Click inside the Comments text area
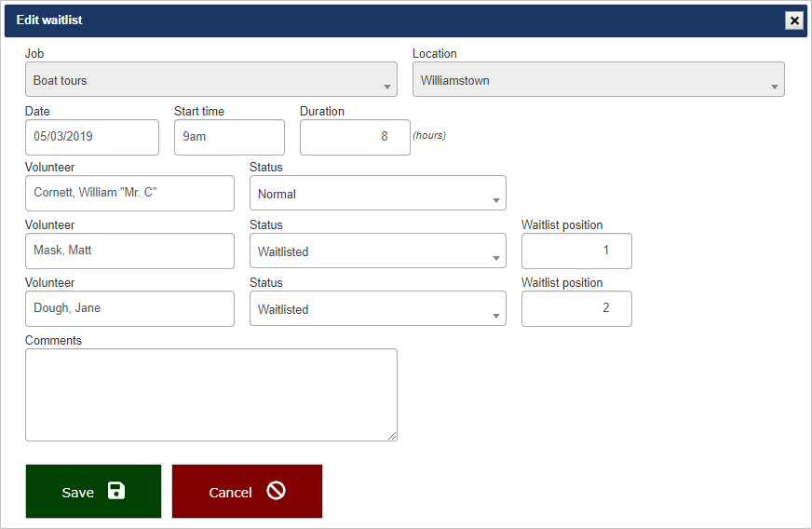This screenshot has width=812, height=529. click(210, 394)
